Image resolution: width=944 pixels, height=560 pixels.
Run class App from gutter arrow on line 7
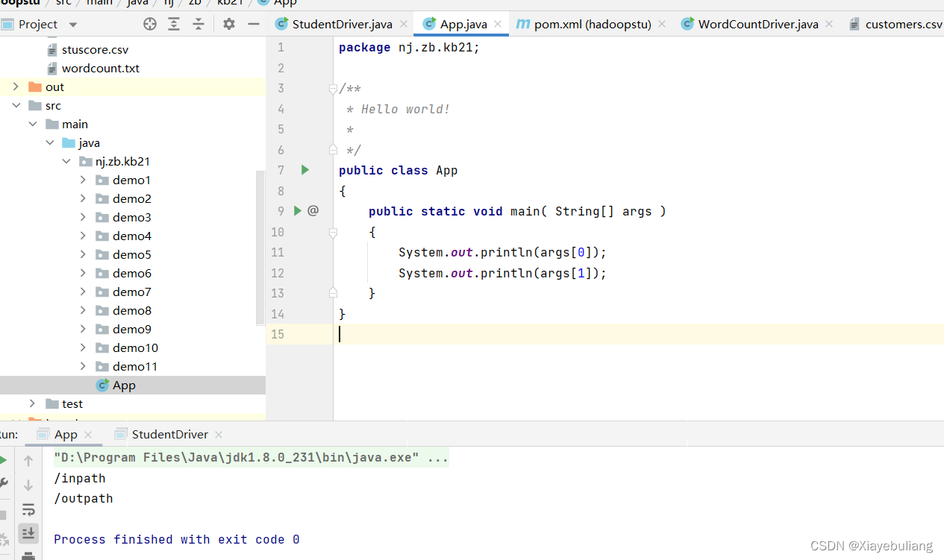pyautogui.click(x=304, y=170)
